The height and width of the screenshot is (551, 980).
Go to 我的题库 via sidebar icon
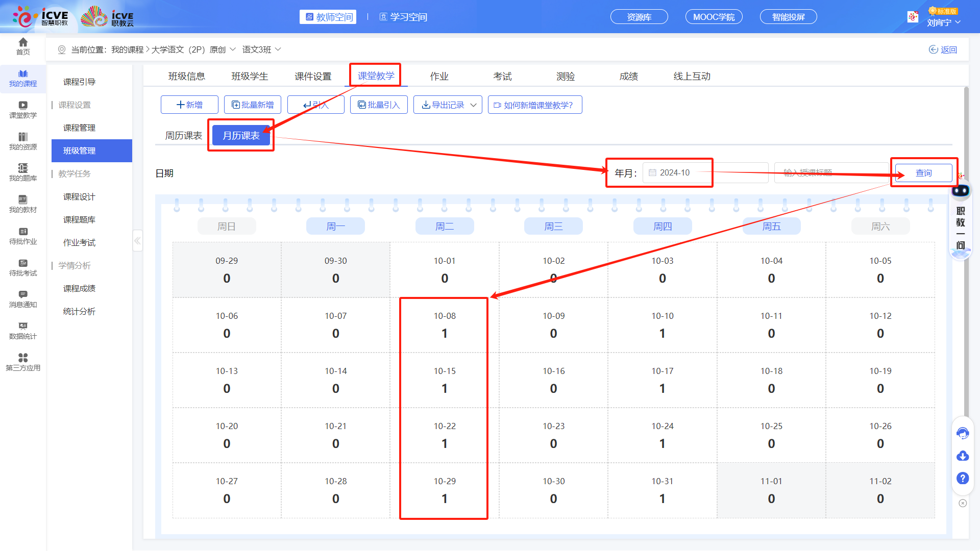[22, 173]
